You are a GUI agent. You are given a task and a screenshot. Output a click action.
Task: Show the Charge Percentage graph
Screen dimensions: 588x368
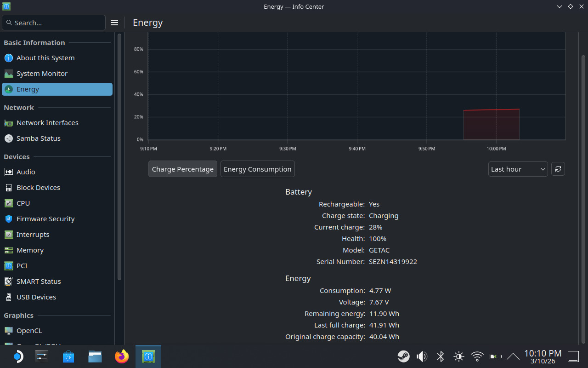(x=183, y=169)
